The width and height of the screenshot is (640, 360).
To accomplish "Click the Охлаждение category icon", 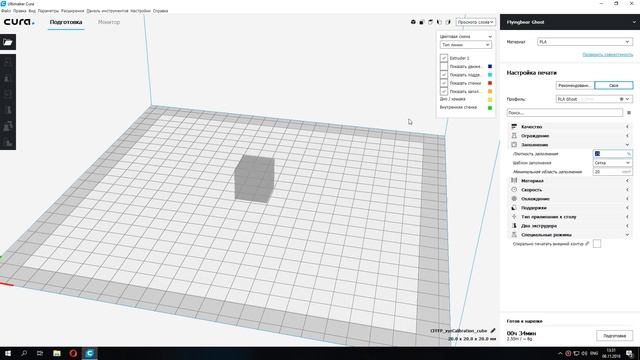I will (514, 198).
